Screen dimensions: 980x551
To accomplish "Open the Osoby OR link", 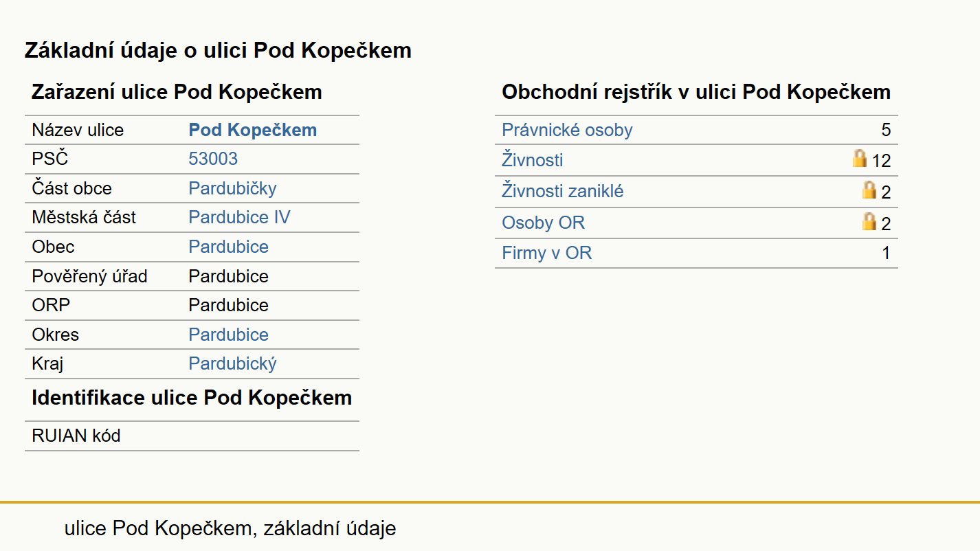I will pos(544,223).
